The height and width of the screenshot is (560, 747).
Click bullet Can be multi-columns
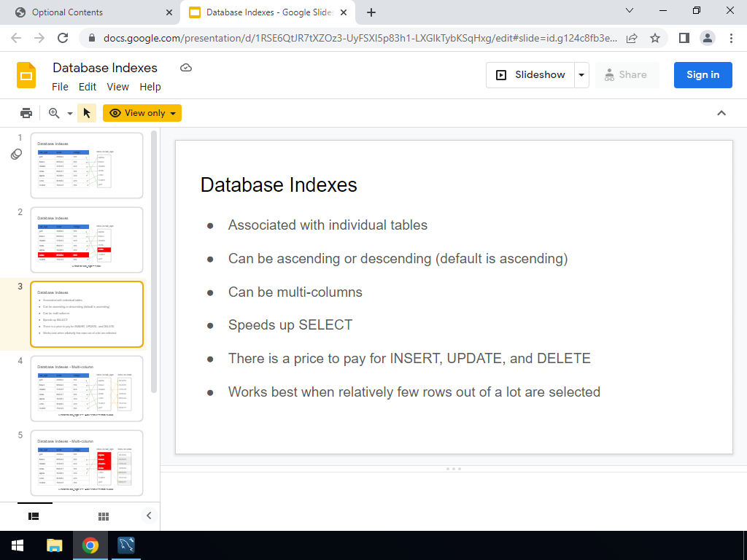coord(295,292)
